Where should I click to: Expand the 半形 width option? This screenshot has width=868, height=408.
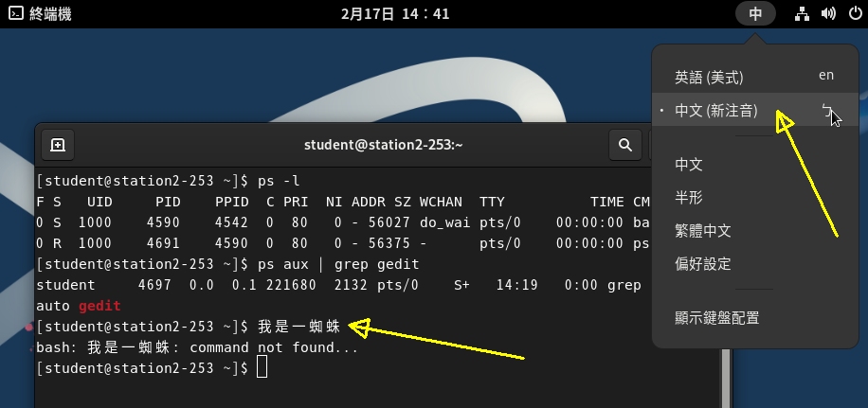[689, 198]
